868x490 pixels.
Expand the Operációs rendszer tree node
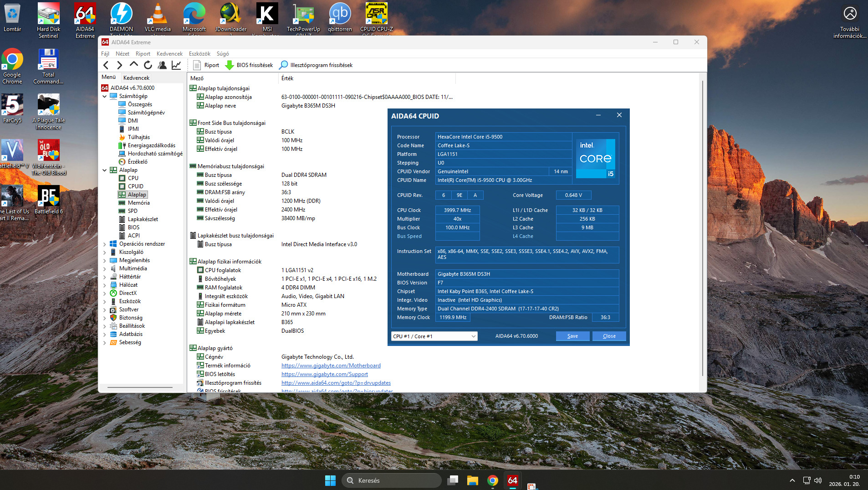105,244
